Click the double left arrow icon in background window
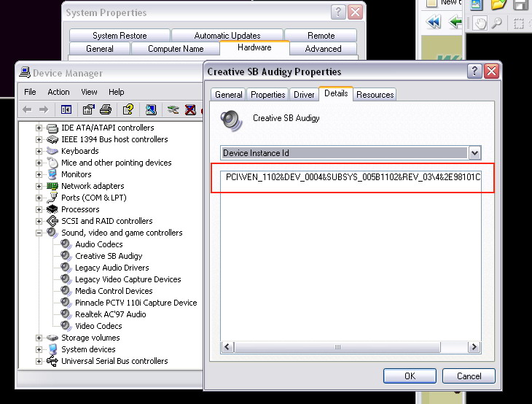This screenshot has width=532, height=404. (434, 22)
